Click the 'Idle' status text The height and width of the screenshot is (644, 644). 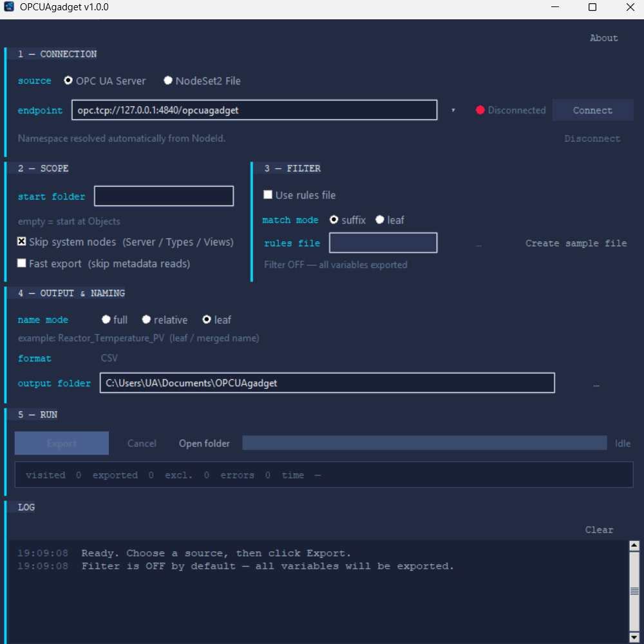click(x=622, y=443)
